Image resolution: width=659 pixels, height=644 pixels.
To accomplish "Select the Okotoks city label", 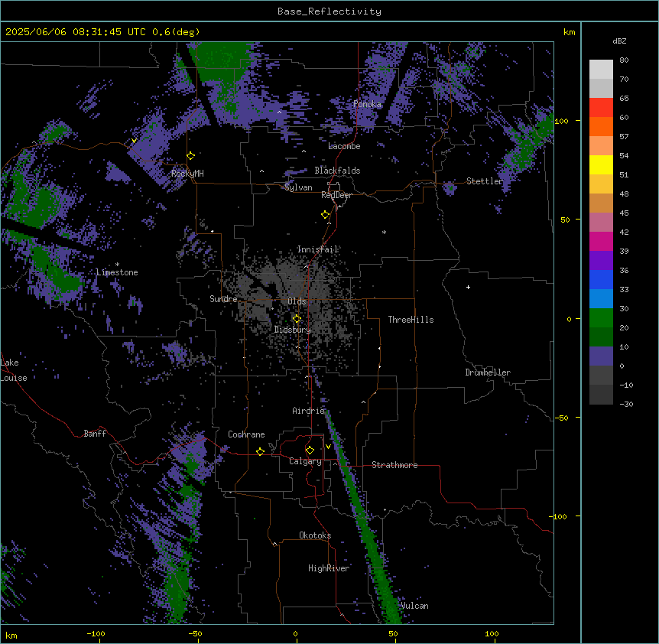I will pos(315,535).
